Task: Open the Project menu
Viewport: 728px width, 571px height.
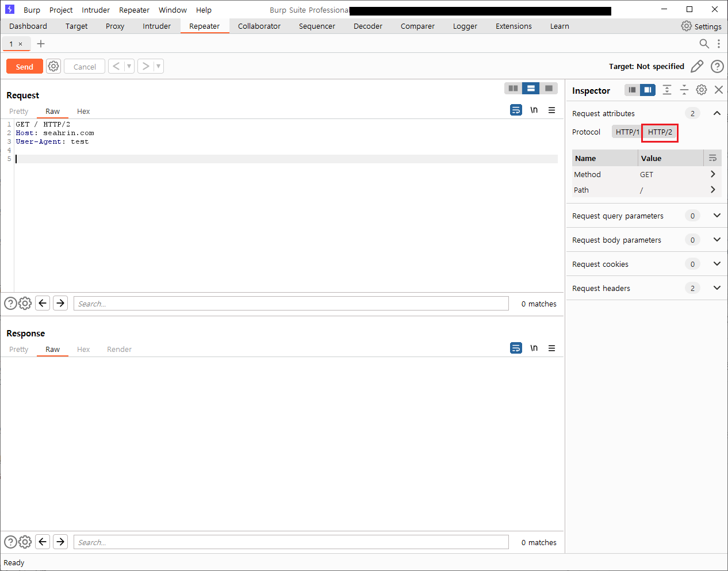Action: 61,10
